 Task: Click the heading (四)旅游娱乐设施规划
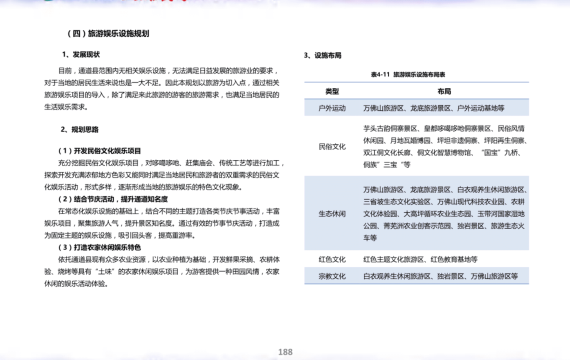point(108,33)
